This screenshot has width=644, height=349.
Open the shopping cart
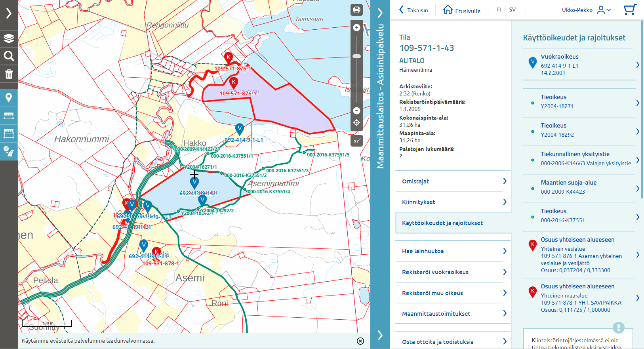[629, 10]
